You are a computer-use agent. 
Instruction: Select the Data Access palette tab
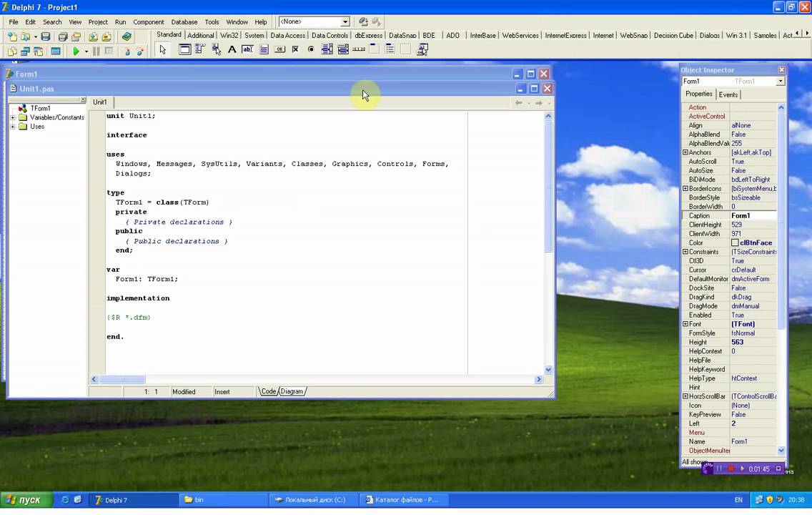coord(287,35)
